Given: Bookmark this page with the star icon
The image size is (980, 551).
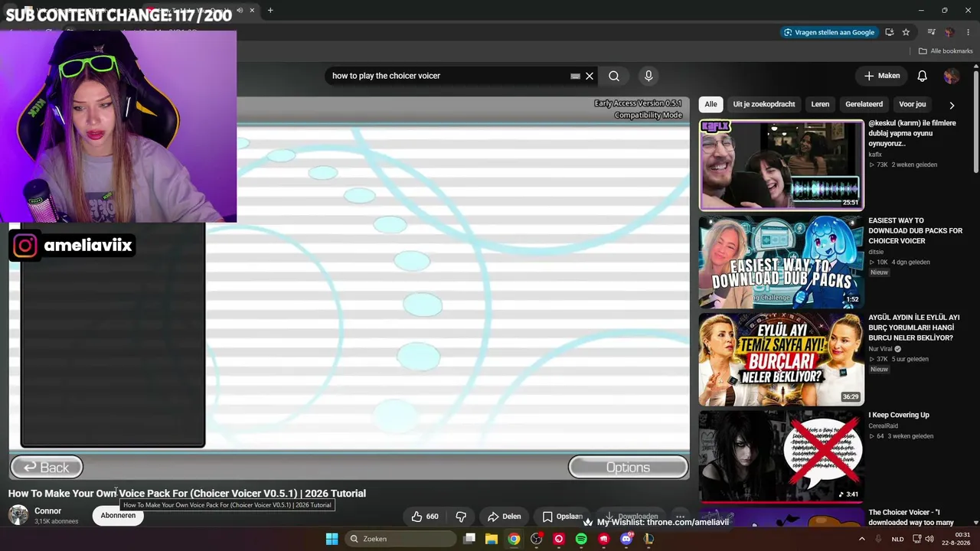Looking at the screenshot, I should [906, 32].
